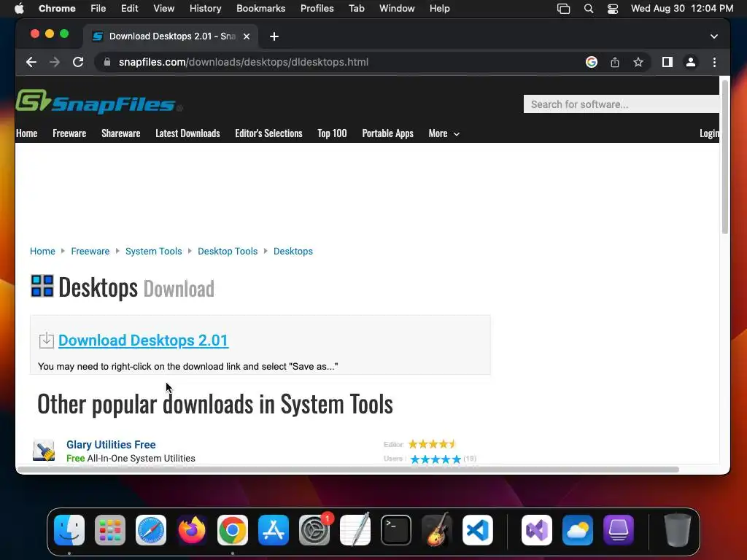Click the Google icon in address bar
This screenshot has width=747, height=560.
[591, 62]
